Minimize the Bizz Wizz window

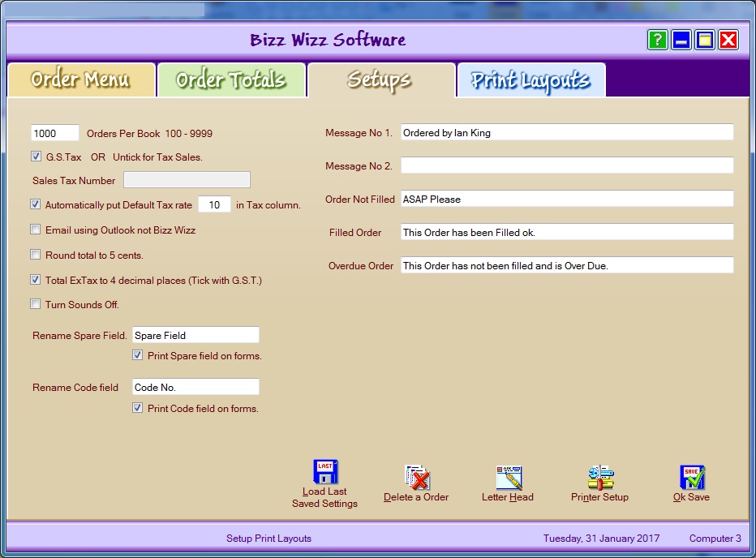point(681,40)
